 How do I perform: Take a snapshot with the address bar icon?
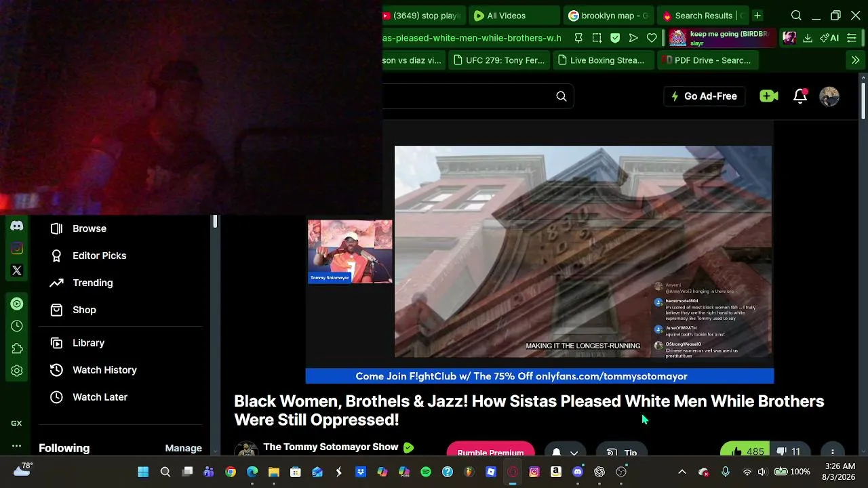597,38
